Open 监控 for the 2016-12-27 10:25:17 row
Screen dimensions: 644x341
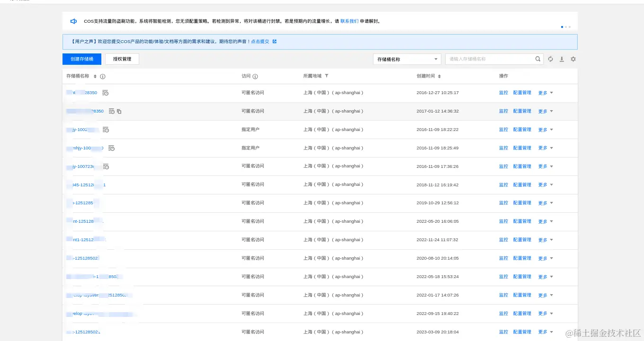tap(503, 93)
